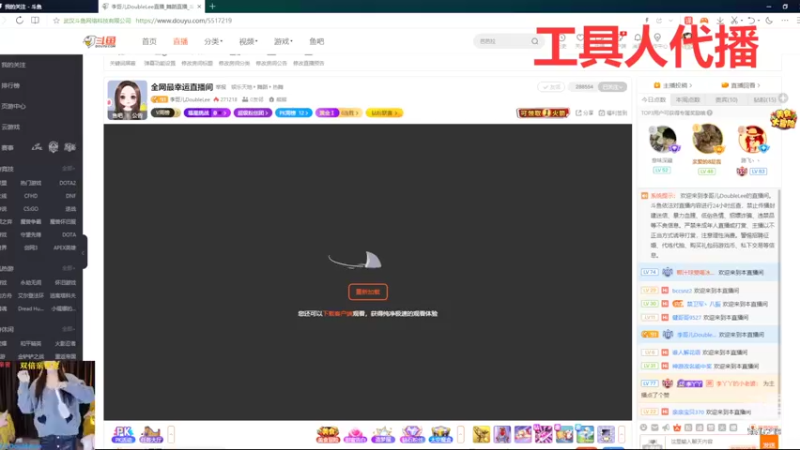Click the orange 重新加载 reload button
Screen dimensions: 800x450
tap(368, 292)
